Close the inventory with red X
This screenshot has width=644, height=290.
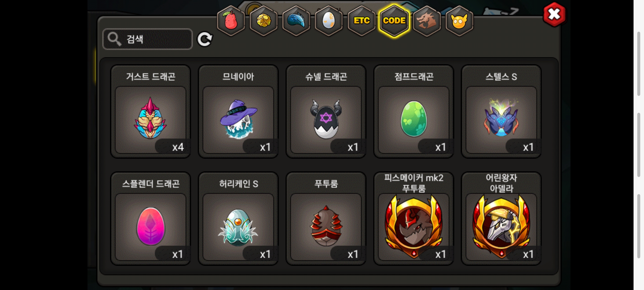[x=554, y=14]
